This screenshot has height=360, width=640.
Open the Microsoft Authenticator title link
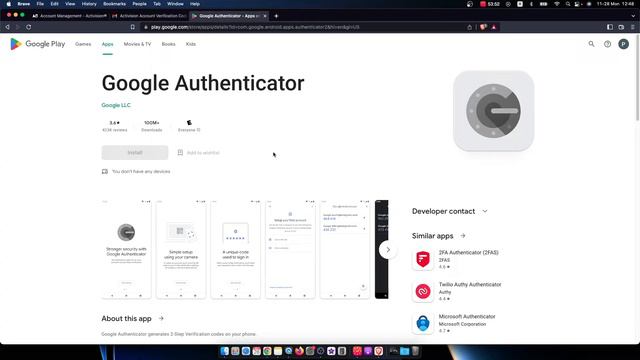point(467,316)
